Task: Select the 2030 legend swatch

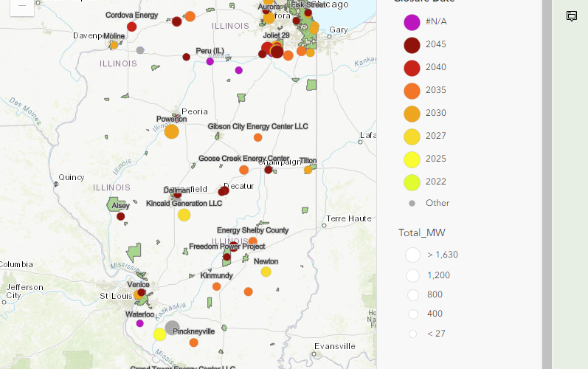Action: (412, 114)
